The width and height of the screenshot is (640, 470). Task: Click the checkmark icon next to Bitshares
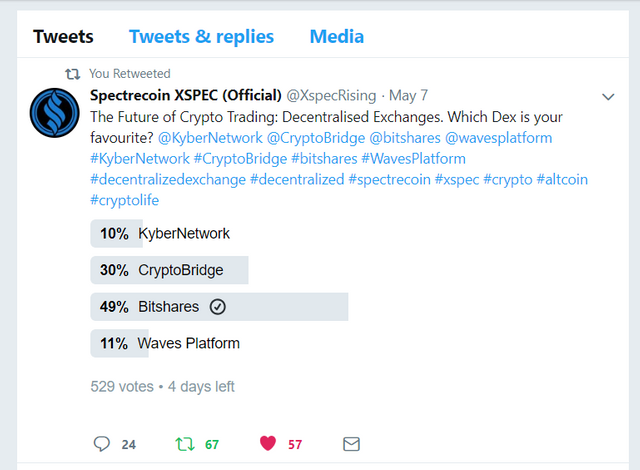[x=218, y=307]
